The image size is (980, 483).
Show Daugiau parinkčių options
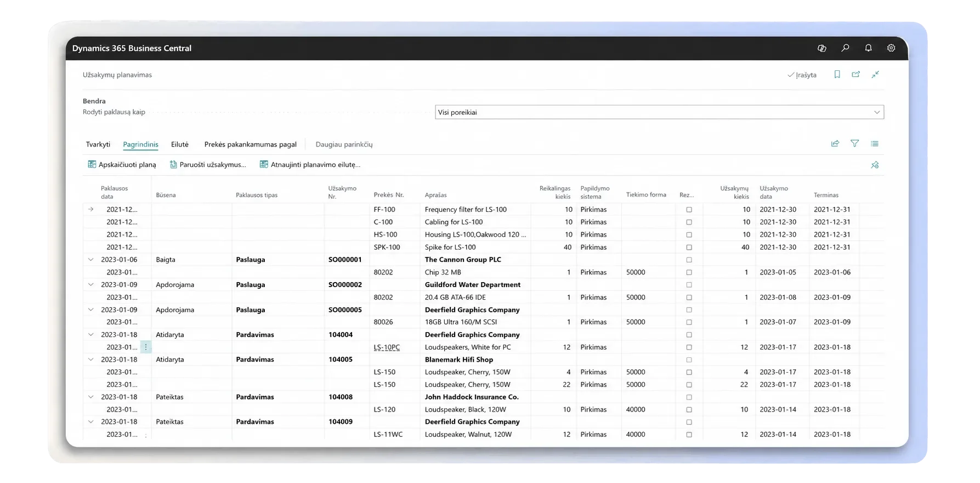344,144
